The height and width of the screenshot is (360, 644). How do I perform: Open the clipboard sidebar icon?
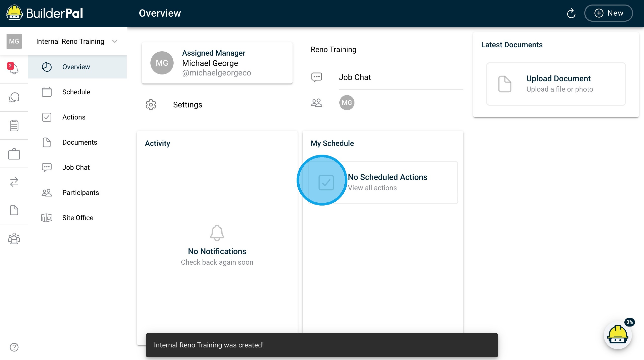(14, 126)
